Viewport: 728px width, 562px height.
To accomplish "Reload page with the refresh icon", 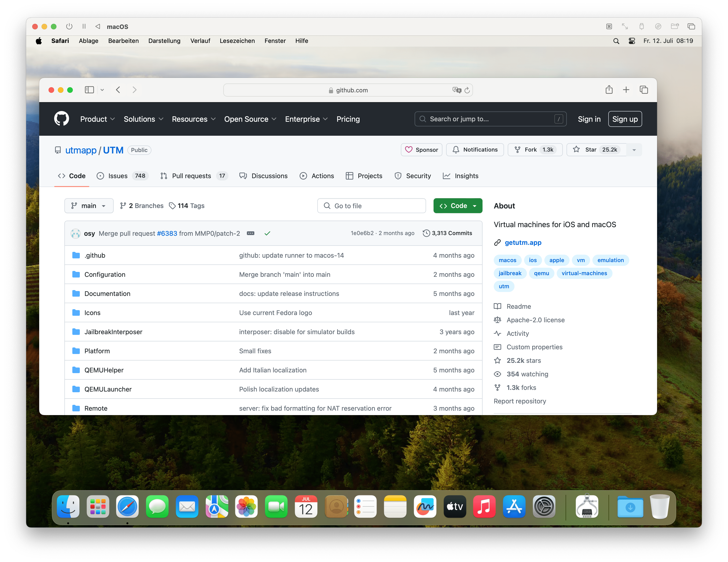I will (467, 90).
